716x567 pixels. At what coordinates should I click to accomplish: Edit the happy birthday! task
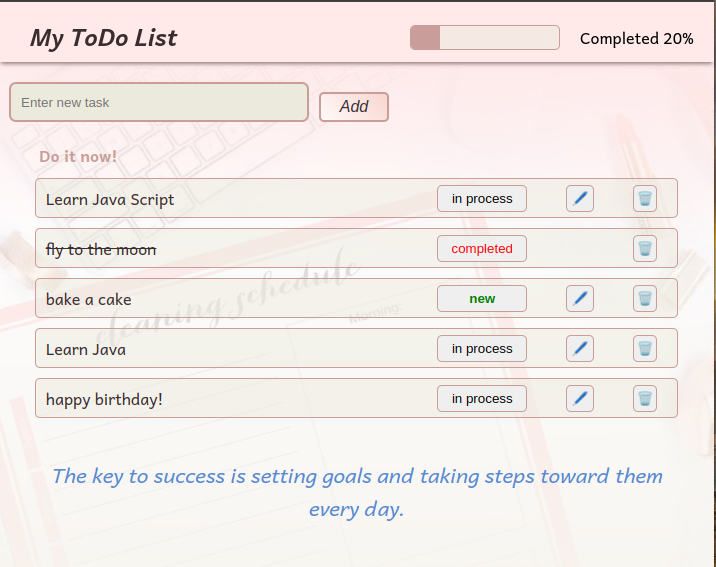pyautogui.click(x=580, y=399)
